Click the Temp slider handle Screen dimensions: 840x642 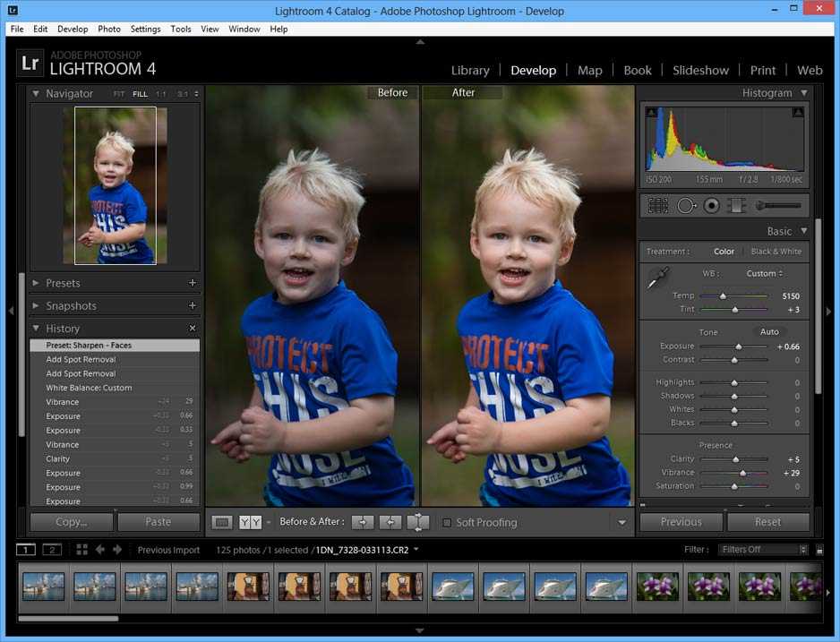[723, 296]
